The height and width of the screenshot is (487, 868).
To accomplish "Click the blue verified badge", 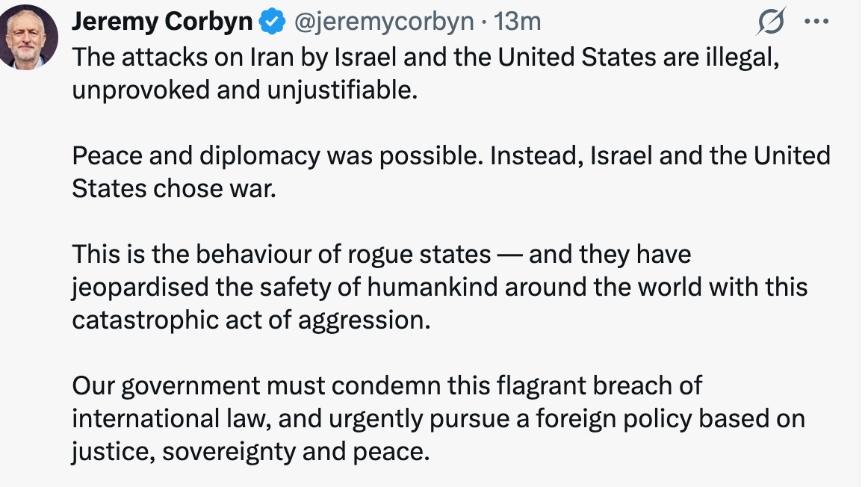I will pyautogui.click(x=272, y=23).
